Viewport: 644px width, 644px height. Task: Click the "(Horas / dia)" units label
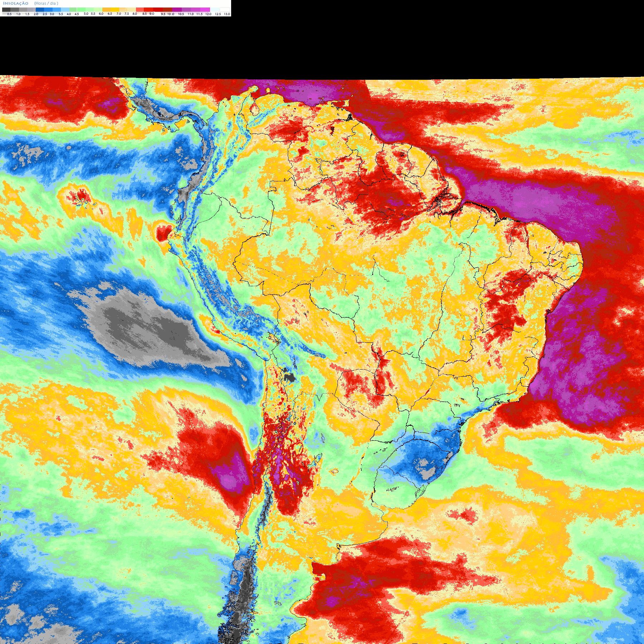(46, 3)
